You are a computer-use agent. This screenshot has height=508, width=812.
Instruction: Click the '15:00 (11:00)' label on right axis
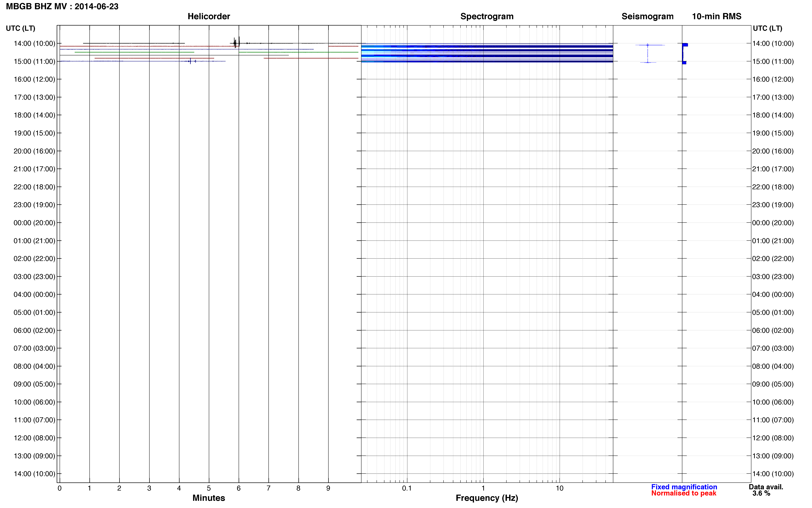773,62
